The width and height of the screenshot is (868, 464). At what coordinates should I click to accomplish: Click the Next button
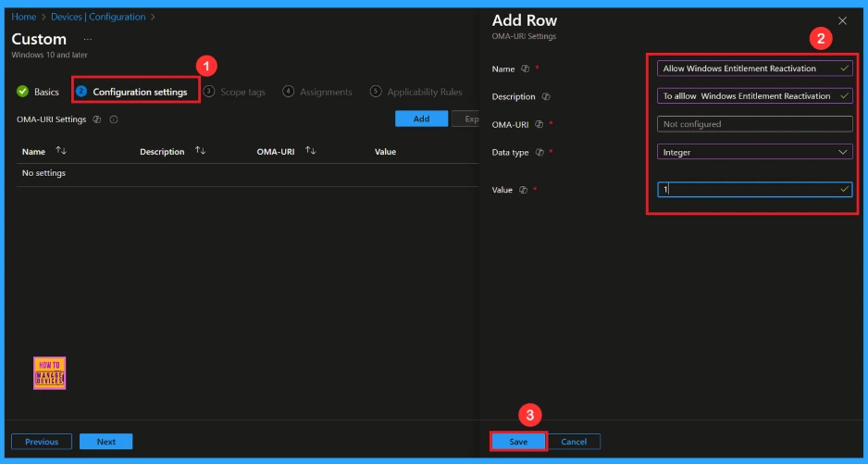[x=105, y=442]
